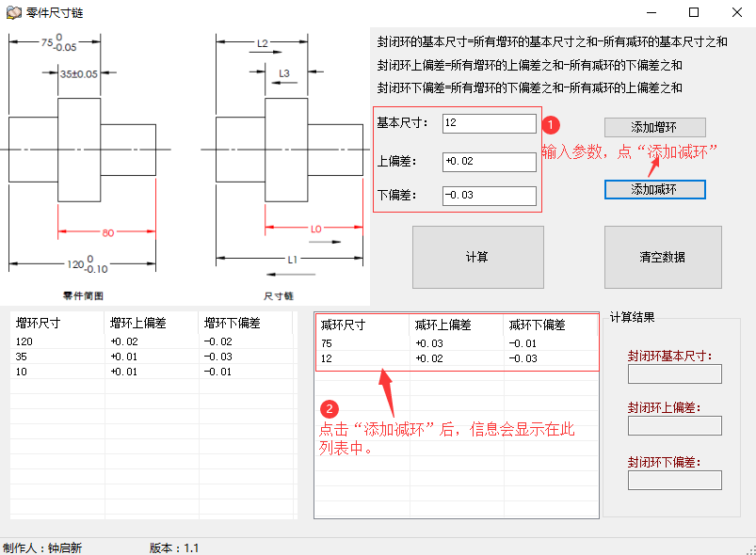The width and height of the screenshot is (756, 555).
Task: Click the 计算 button
Action: coord(478,257)
